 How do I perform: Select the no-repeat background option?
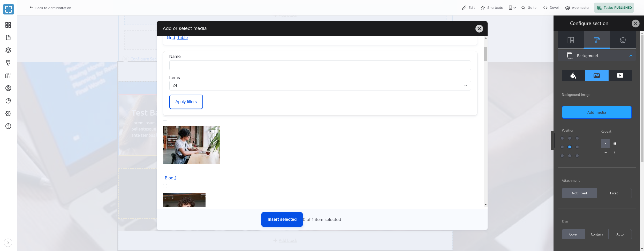pos(605,143)
